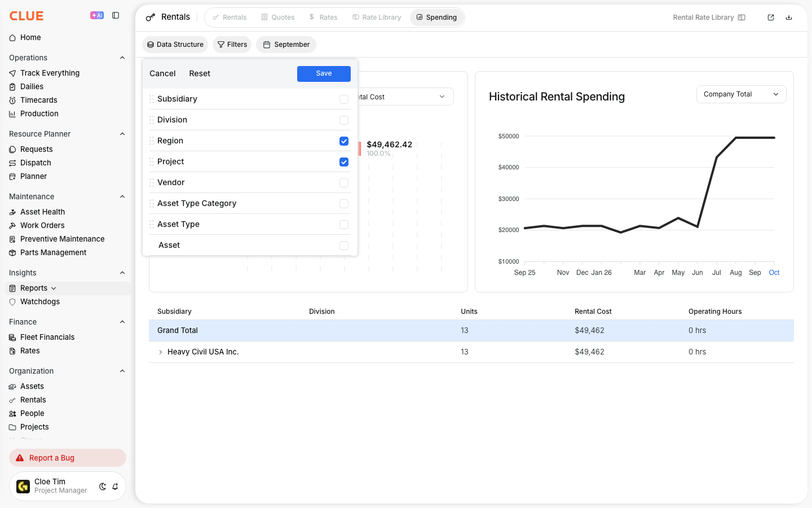Open notifications bell icon

115,487
